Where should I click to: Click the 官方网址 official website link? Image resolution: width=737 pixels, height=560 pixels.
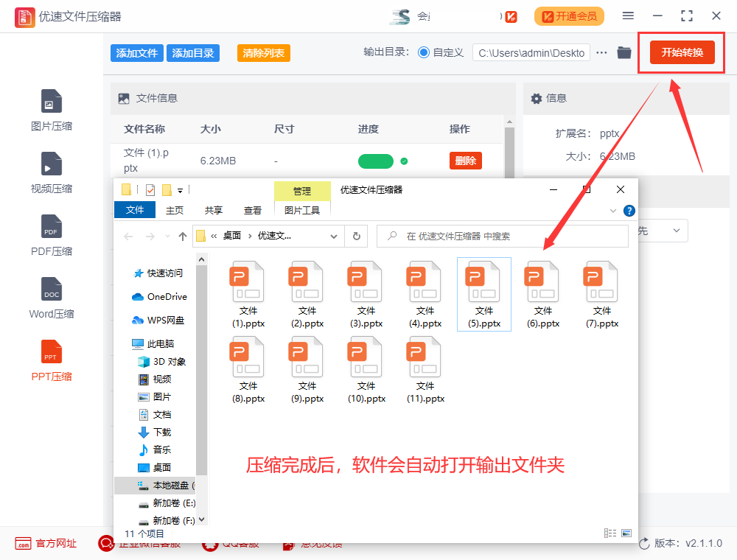46,544
